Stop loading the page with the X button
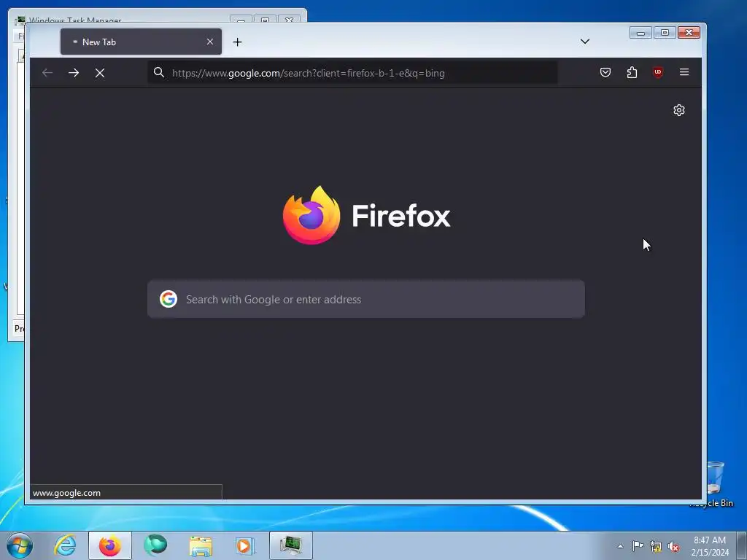Screen dimensions: 747x560 coord(99,73)
